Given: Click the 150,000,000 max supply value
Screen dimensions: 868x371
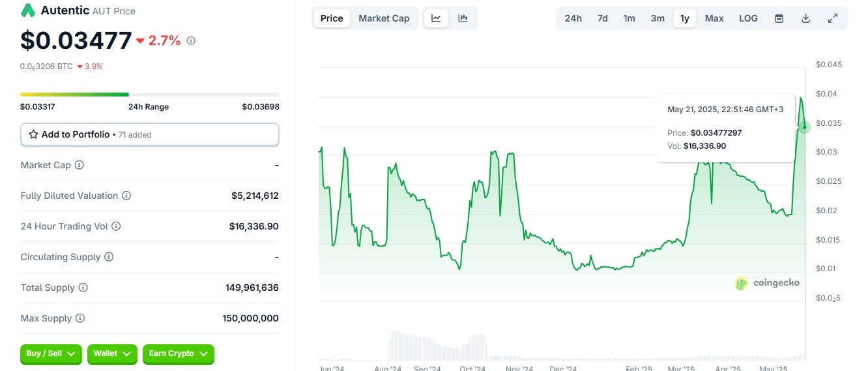Looking at the screenshot, I should tap(251, 318).
